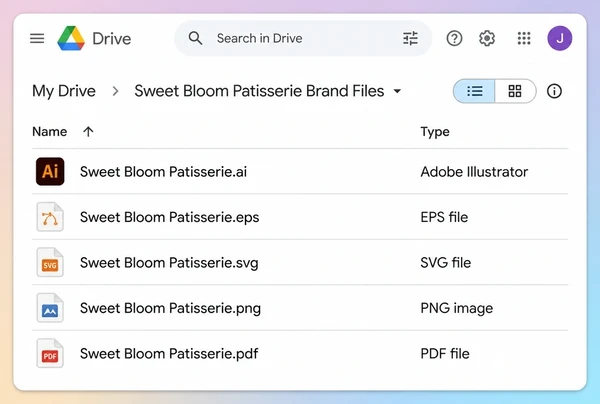600x404 pixels.
Task: Switch to grid layout view
Action: (515, 91)
